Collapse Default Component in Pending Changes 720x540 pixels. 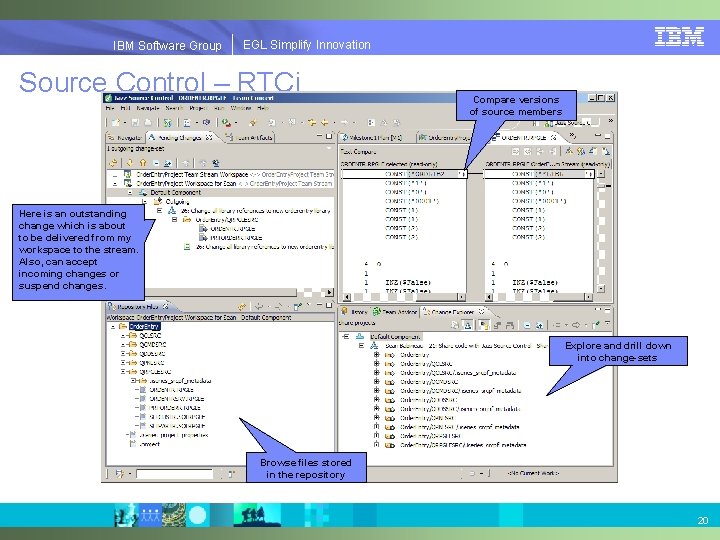(130, 193)
